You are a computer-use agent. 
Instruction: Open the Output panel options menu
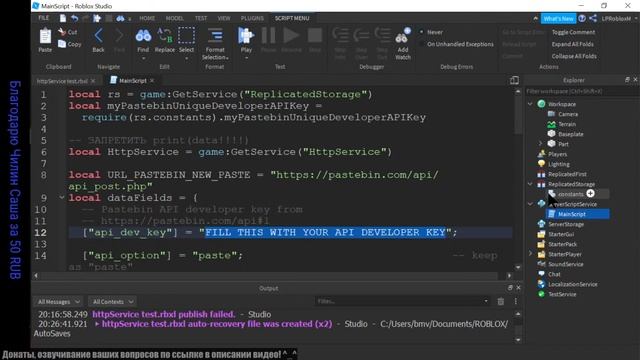pyautogui.click(x=516, y=301)
